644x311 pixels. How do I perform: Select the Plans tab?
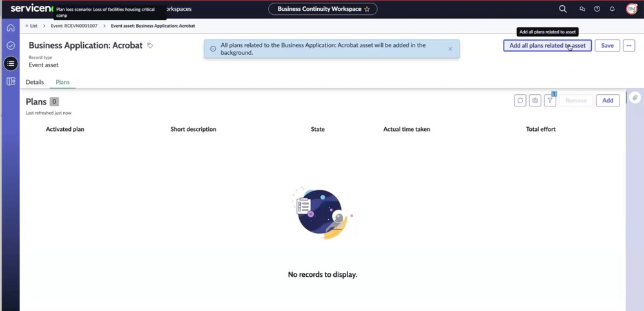coord(63,82)
